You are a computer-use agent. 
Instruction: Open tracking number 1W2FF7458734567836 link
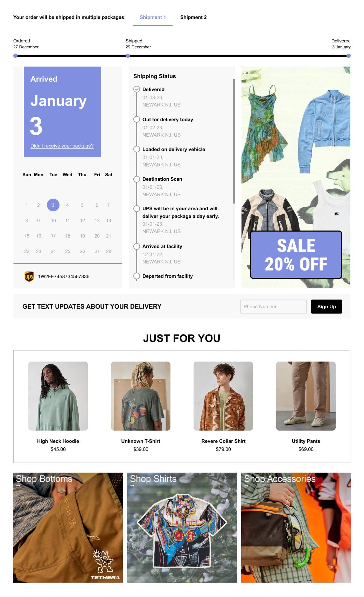click(x=64, y=276)
